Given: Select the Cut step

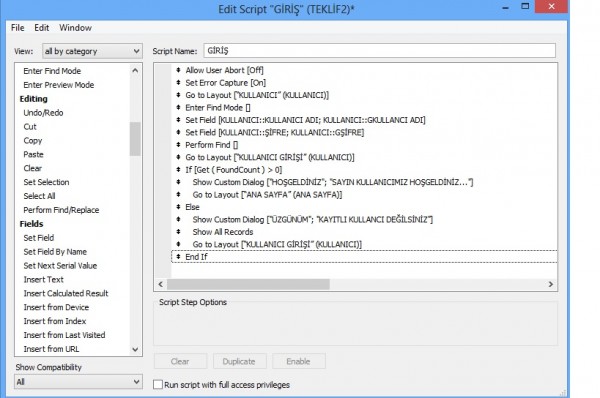Looking at the screenshot, I should click(x=30, y=127).
